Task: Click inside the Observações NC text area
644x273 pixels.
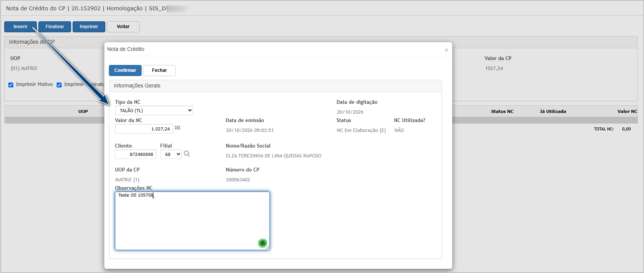Action: pyautogui.click(x=192, y=221)
